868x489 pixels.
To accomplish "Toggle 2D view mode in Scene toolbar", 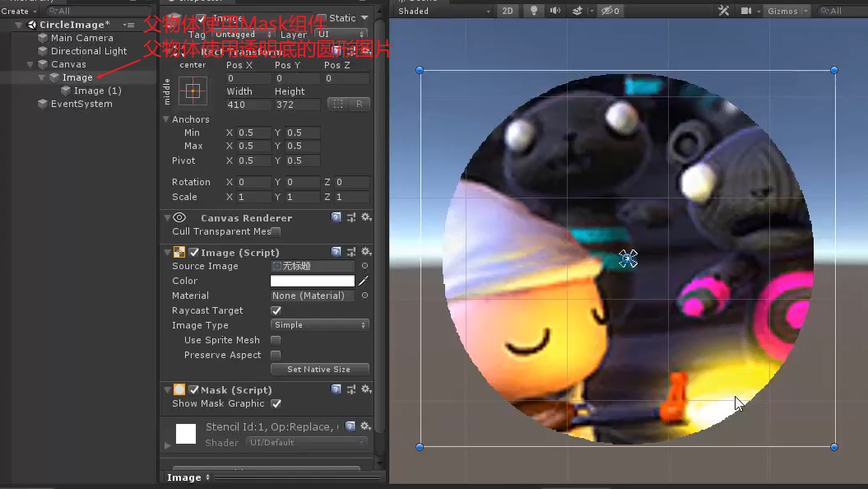I will [507, 11].
